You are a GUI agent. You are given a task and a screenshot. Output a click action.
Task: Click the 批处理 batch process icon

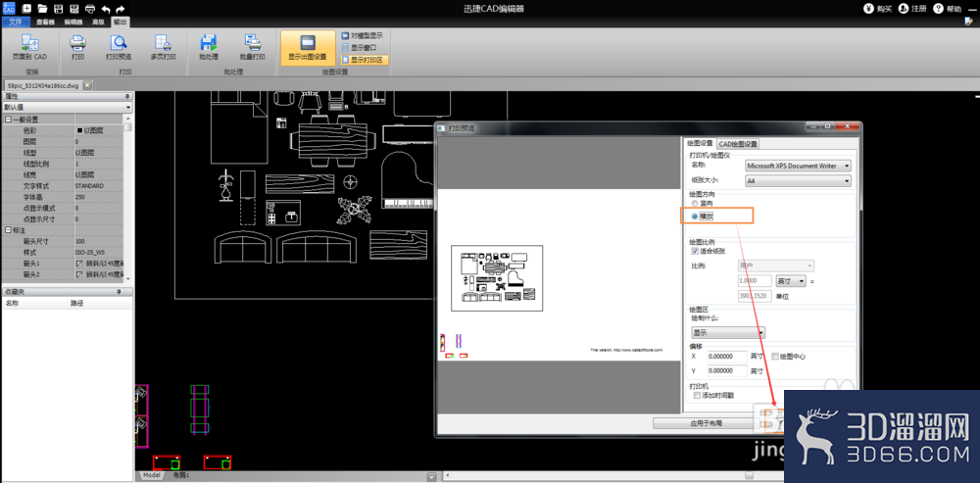tap(208, 43)
